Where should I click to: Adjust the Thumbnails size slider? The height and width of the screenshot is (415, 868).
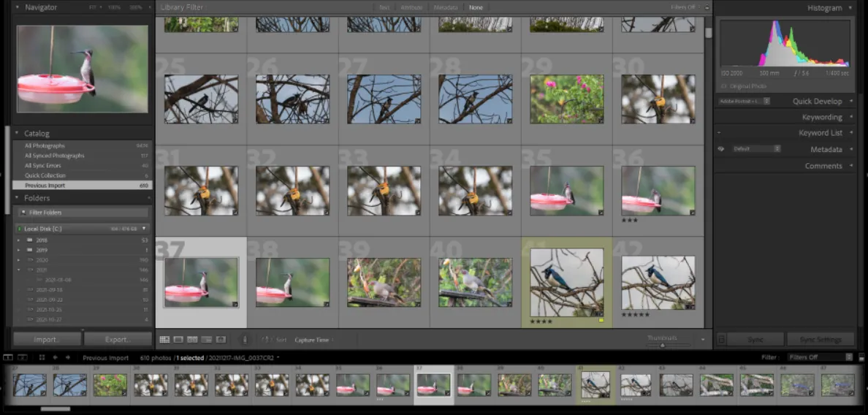click(663, 344)
